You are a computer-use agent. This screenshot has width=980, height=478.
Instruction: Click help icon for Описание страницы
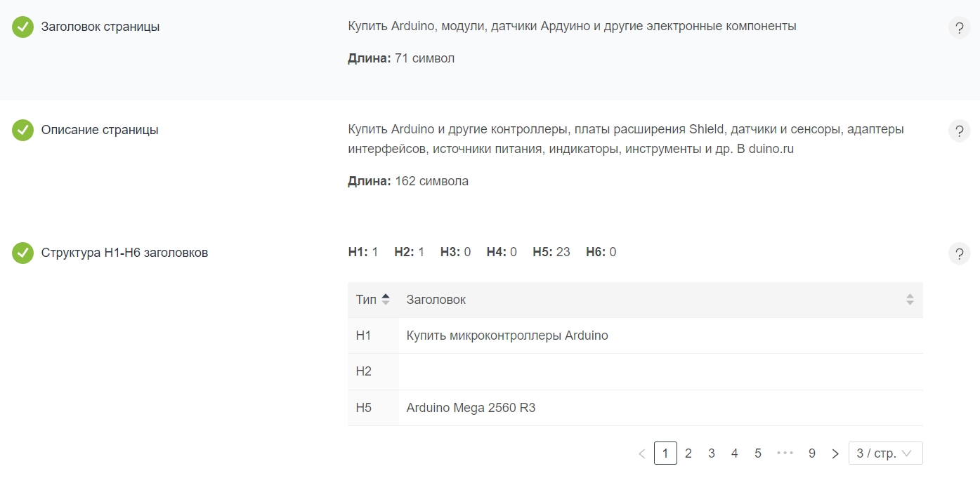point(959,131)
